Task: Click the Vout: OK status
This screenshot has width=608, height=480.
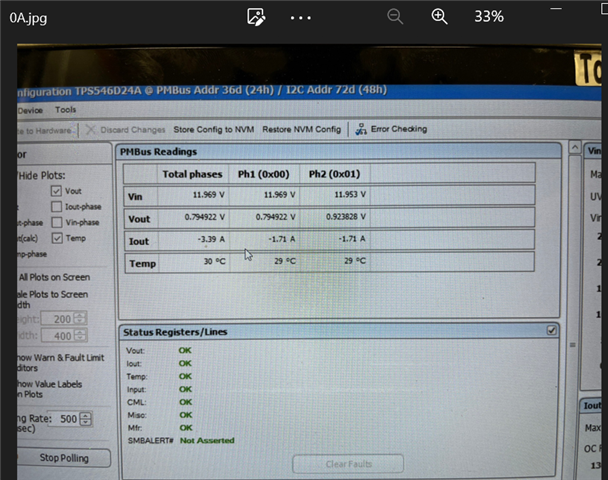Action: coord(185,351)
